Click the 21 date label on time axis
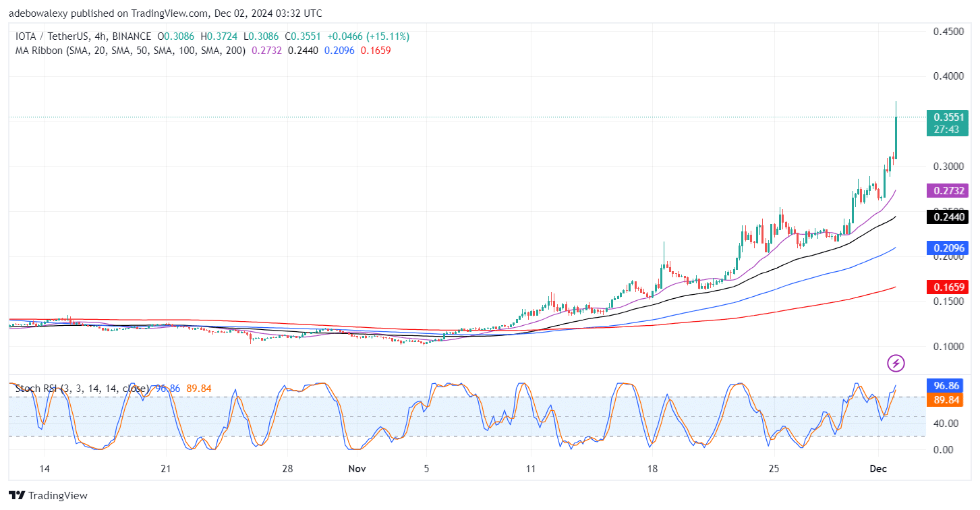The height and width of the screenshot is (510, 980). pos(166,469)
